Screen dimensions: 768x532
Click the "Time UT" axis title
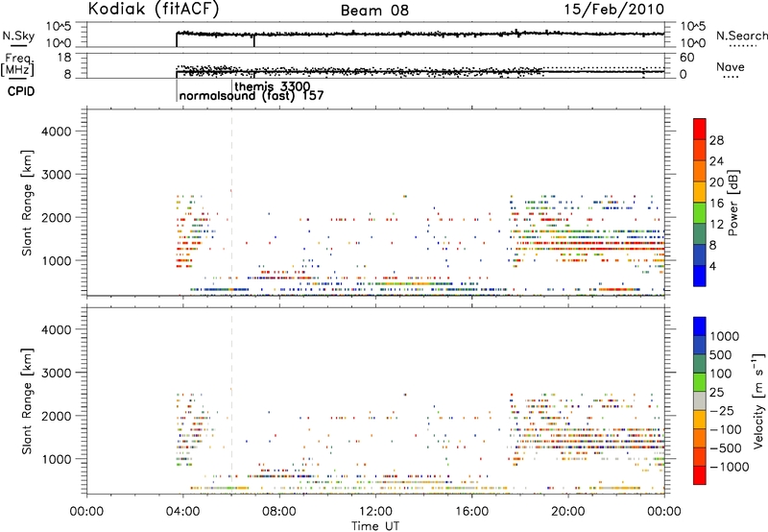(x=375, y=525)
